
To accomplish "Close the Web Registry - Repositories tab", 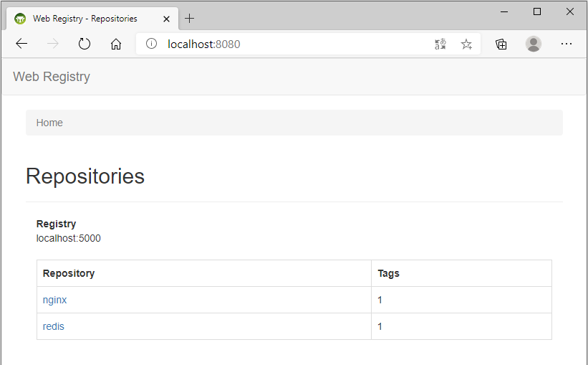I will pyautogui.click(x=166, y=19).
